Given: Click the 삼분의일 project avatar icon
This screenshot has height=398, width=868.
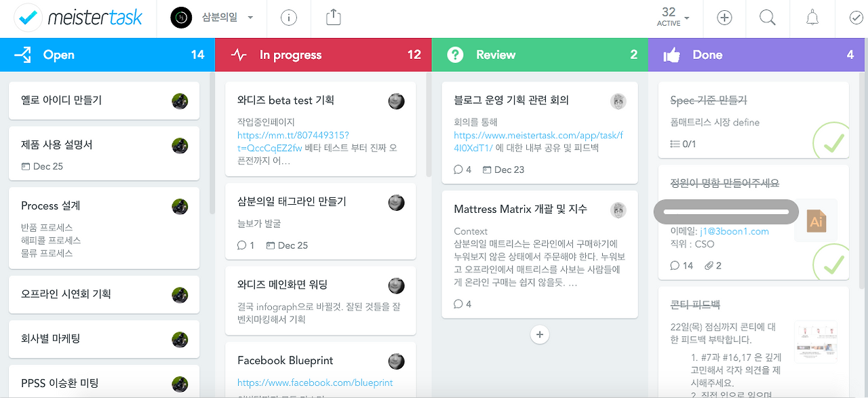Looking at the screenshot, I should (x=181, y=18).
